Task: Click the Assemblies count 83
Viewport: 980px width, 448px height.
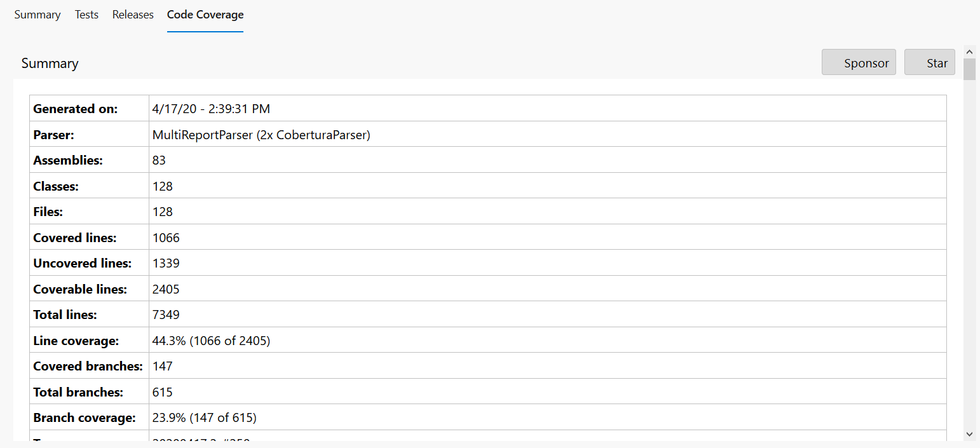Action: (159, 161)
